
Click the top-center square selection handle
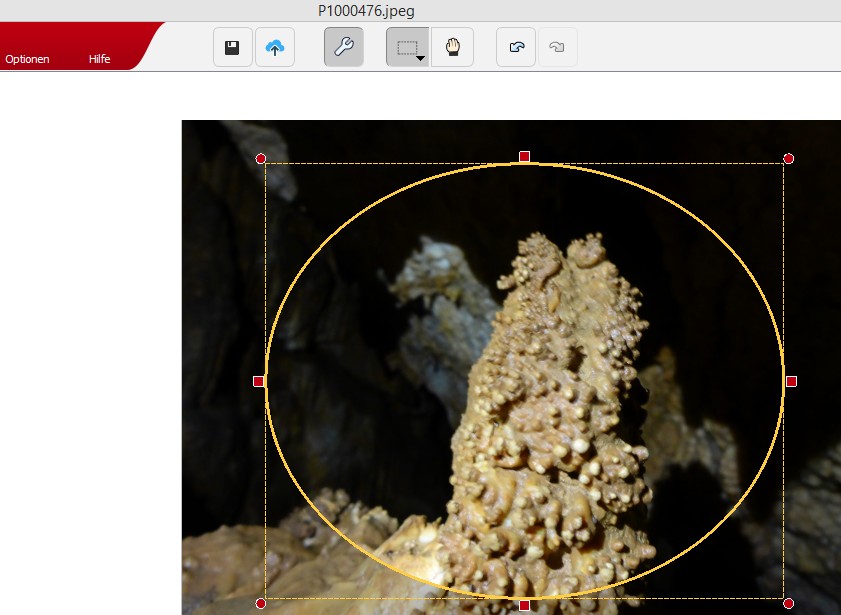[x=524, y=156]
